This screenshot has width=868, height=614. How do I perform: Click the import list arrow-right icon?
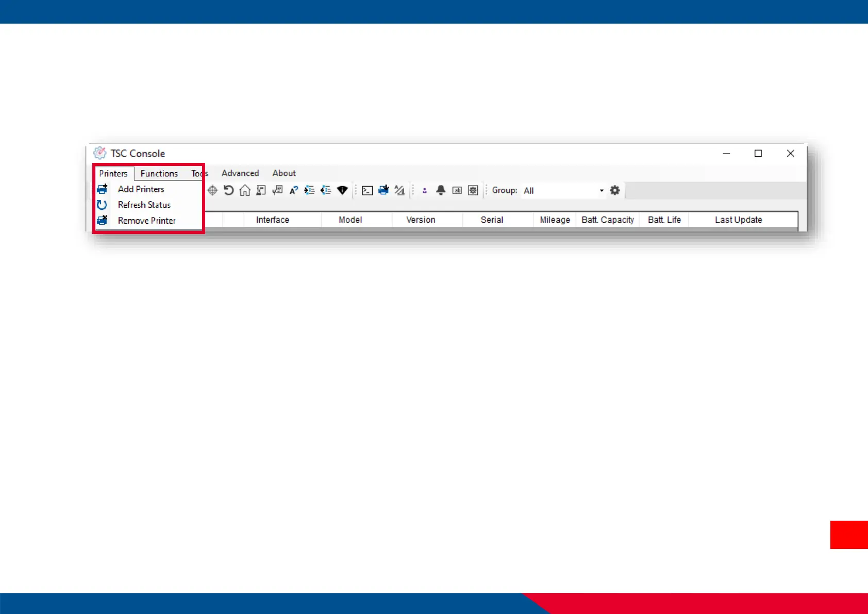pyautogui.click(x=309, y=190)
